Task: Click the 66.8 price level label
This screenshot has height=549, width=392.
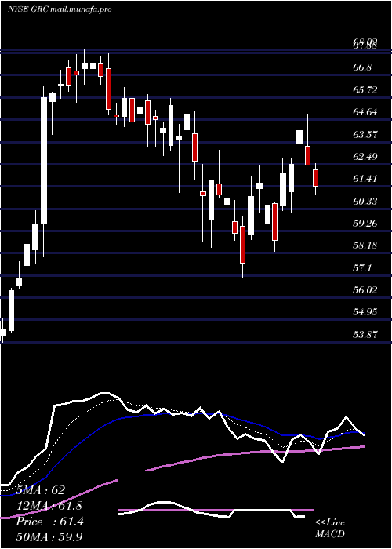Action: point(362,67)
